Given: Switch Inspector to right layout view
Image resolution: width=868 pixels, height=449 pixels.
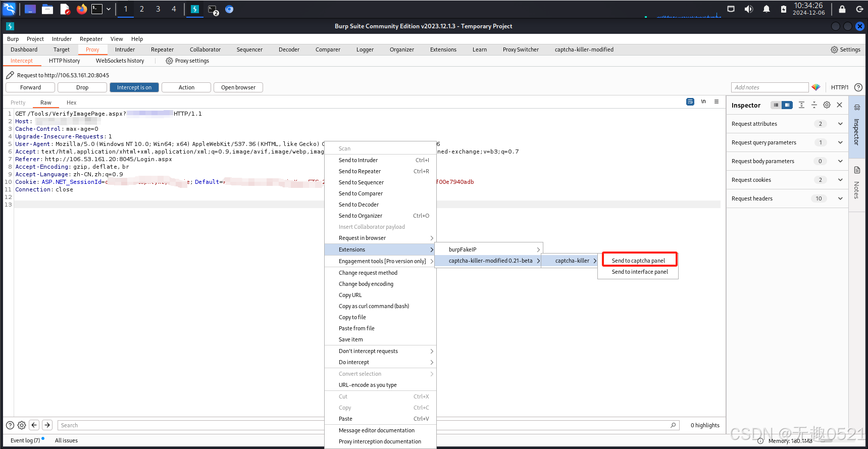Looking at the screenshot, I should (787, 105).
